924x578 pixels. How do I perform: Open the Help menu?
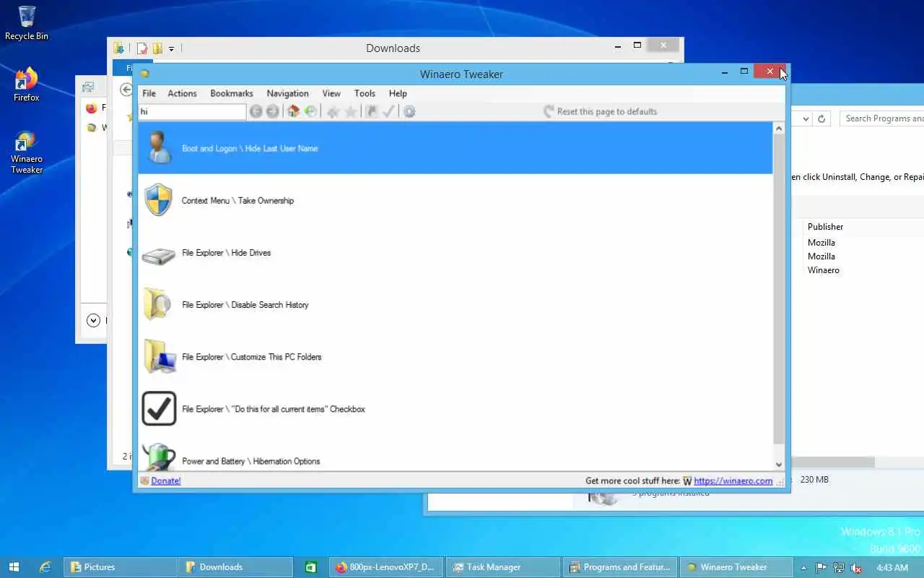click(x=398, y=93)
